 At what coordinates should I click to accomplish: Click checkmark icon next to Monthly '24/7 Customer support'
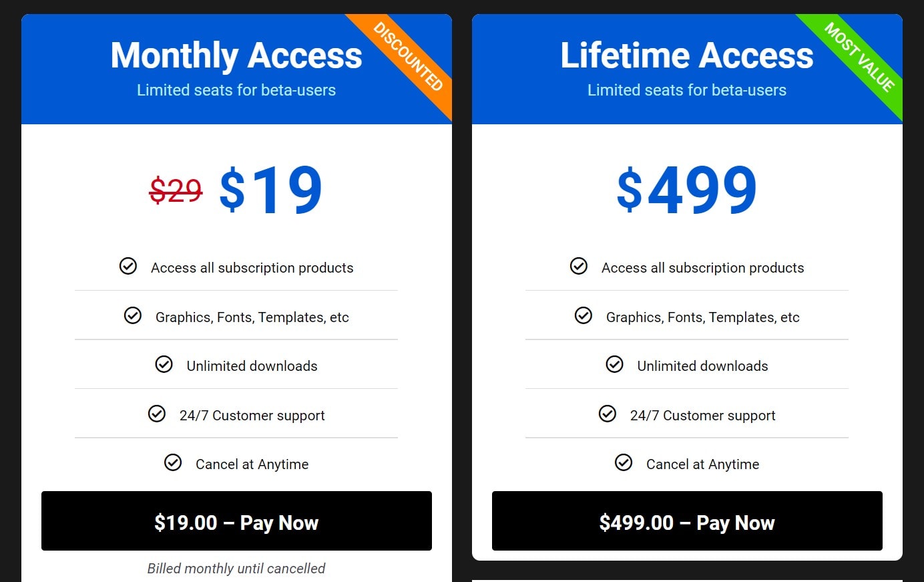(x=157, y=414)
